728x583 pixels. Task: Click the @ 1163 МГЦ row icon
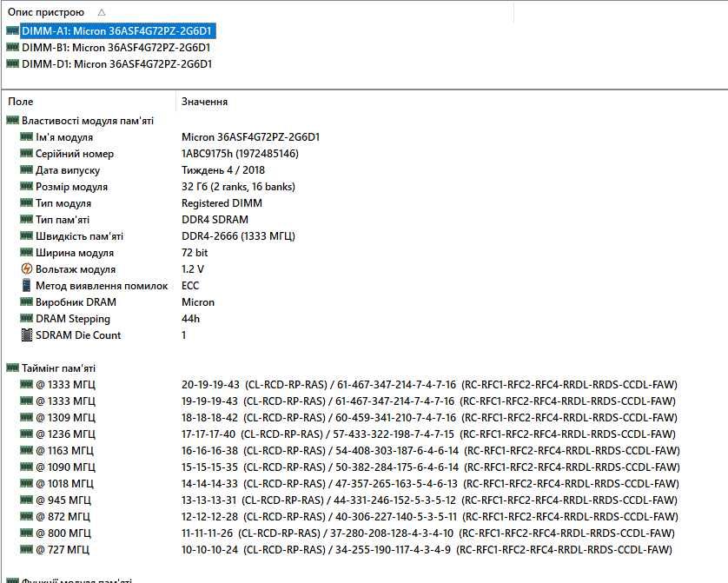tap(27, 450)
